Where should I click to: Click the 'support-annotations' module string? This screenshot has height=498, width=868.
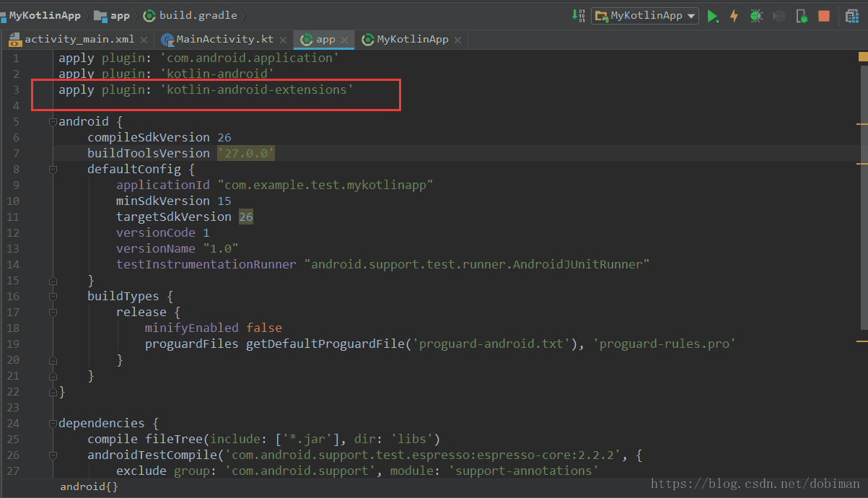[x=523, y=471]
